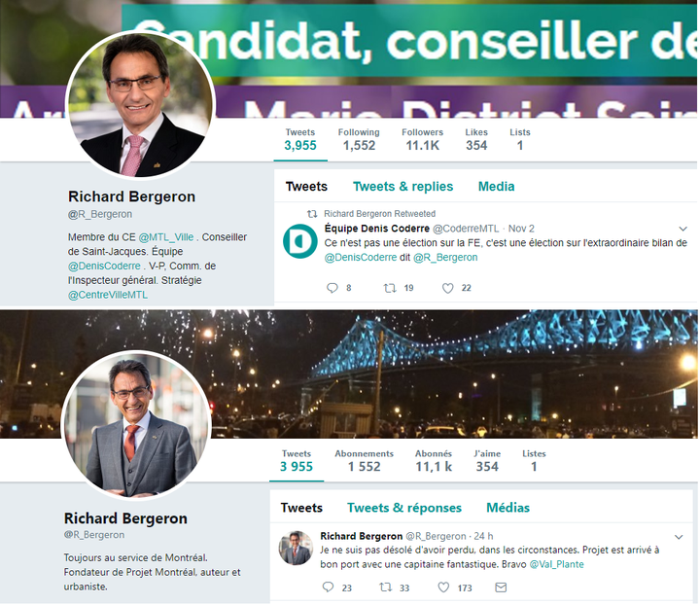Screen dimensions: 700x605
Task: View the Abonnements count 1 552
Action: click(364, 461)
